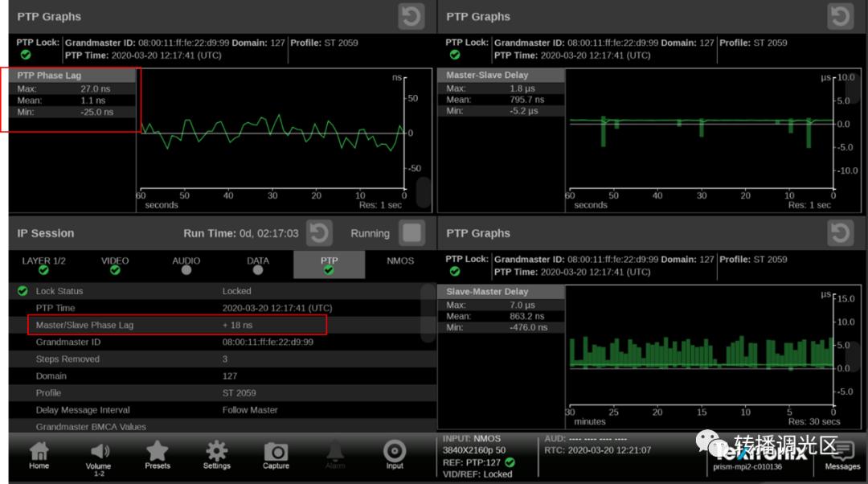Stop the running IP Session
This screenshot has width=868, height=484.
point(411,233)
